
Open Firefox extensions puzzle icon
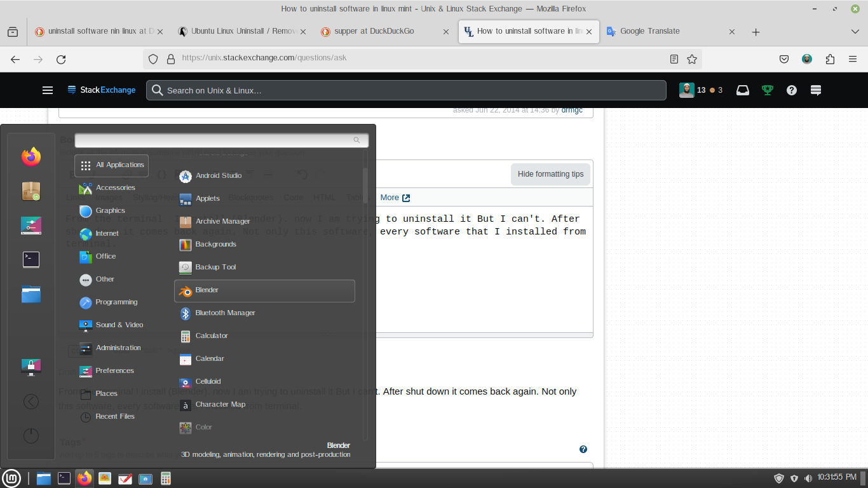click(830, 59)
